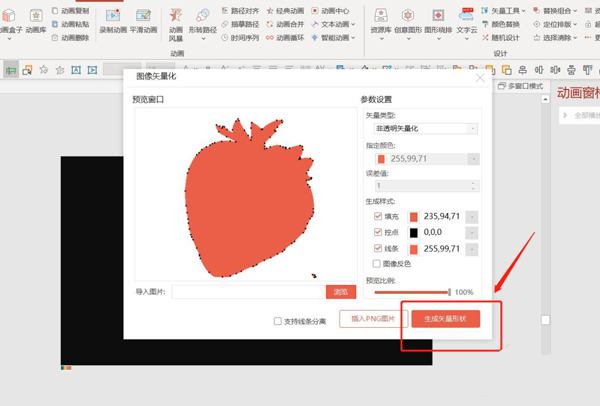This screenshot has width=600, height=406.
Task: Open the 平滑动画 tool
Action: [143, 21]
